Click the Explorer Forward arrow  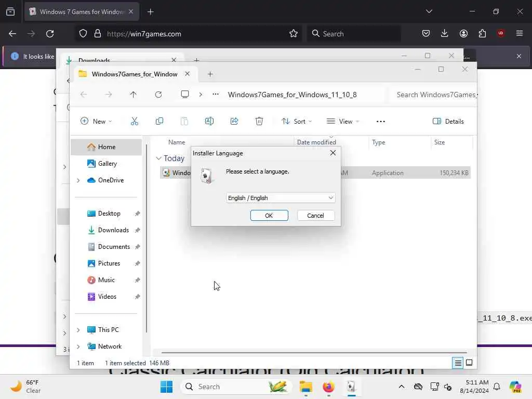(109, 95)
